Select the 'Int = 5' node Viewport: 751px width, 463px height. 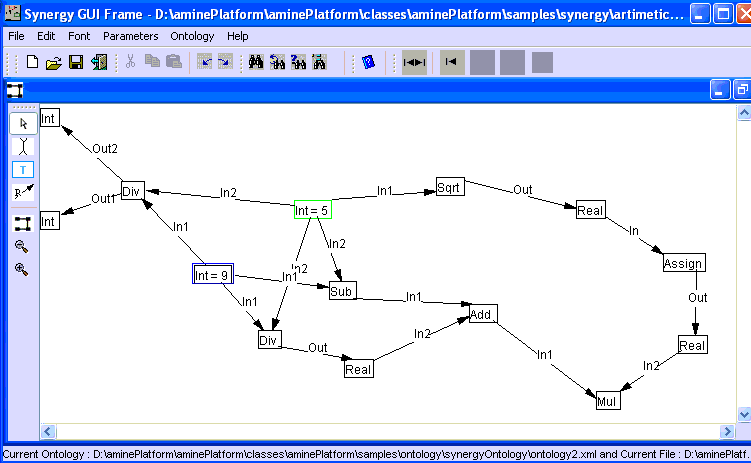313,210
